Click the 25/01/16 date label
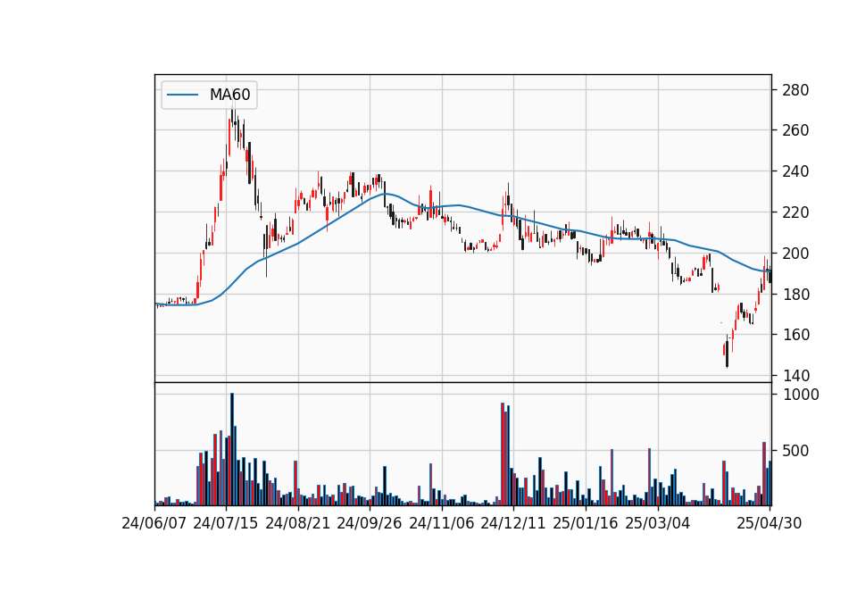The image size is (857, 616). point(586,524)
